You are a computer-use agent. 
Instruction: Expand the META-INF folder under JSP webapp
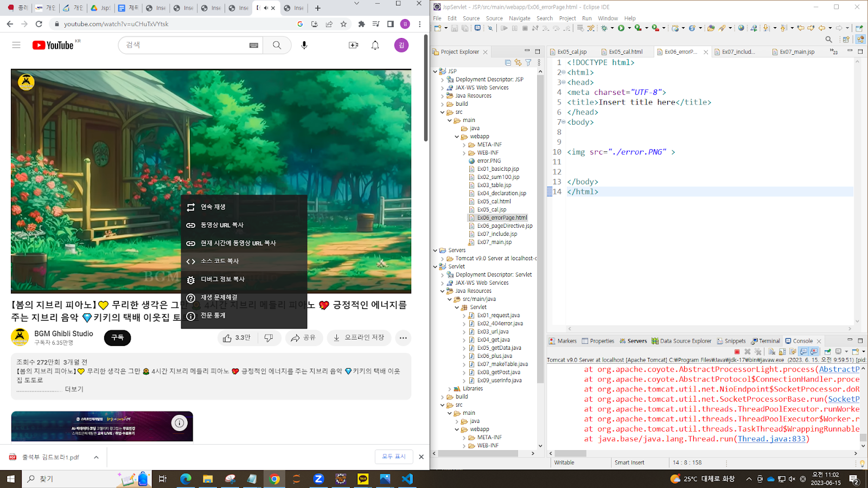(x=464, y=145)
